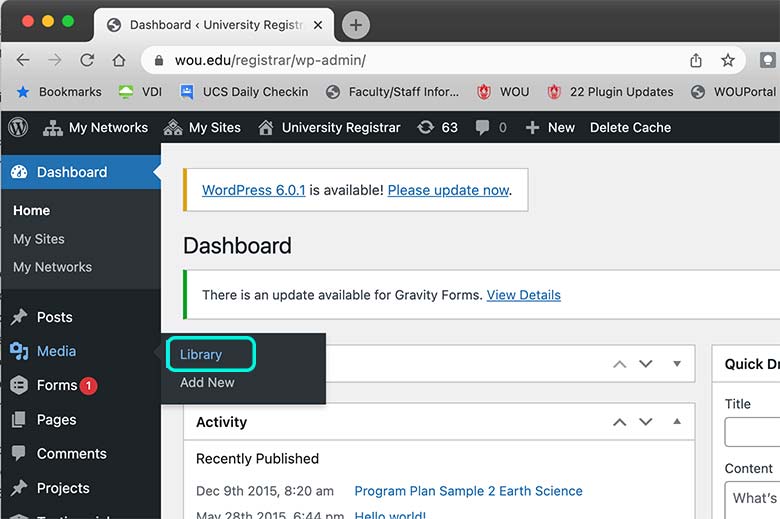Click the Quick Draft Title field
The height and width of the screenshot is (519, 780).
[x=752, y=432]
